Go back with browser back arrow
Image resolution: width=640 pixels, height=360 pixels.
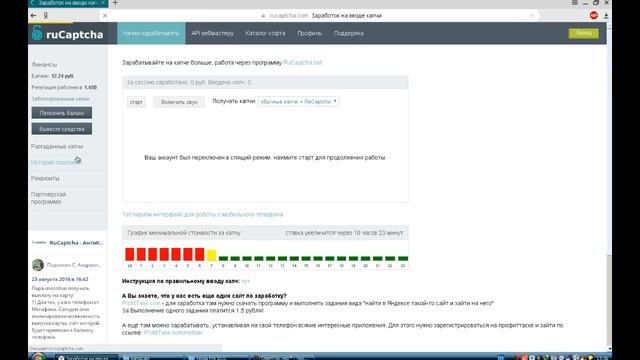(33, 16)
